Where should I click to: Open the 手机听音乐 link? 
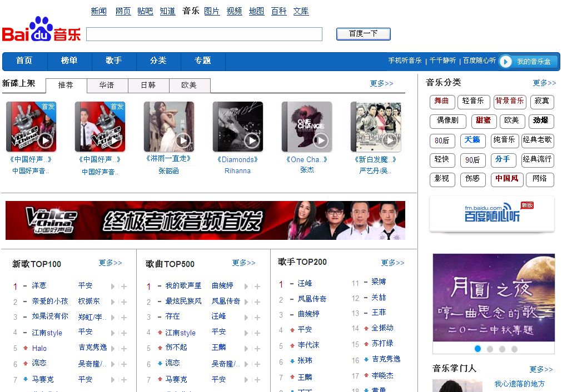[405, 61]
